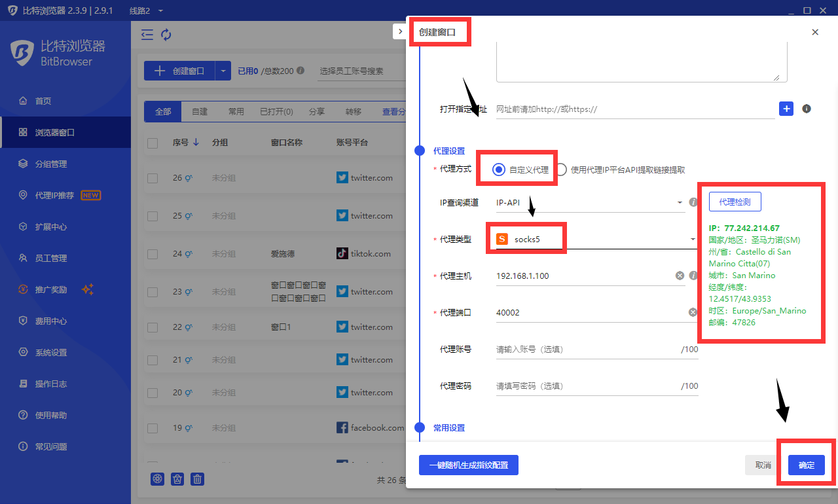Expand the IP-API query channel dropdown
This screenshot has height=504, width=838.
coord(589,203)
